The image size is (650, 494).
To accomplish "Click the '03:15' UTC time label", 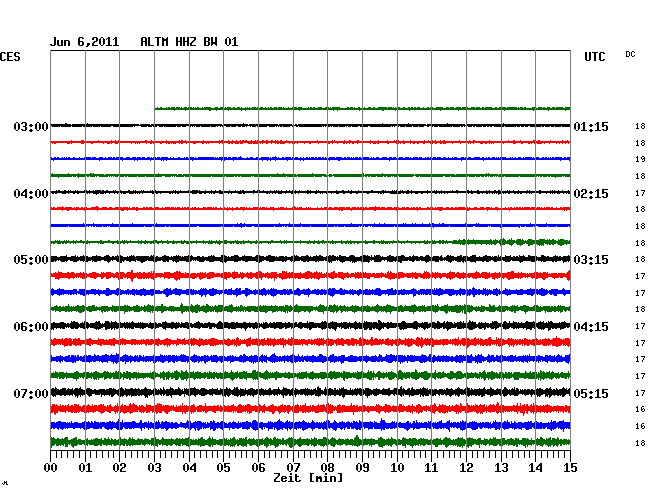I will click(591, 260).
